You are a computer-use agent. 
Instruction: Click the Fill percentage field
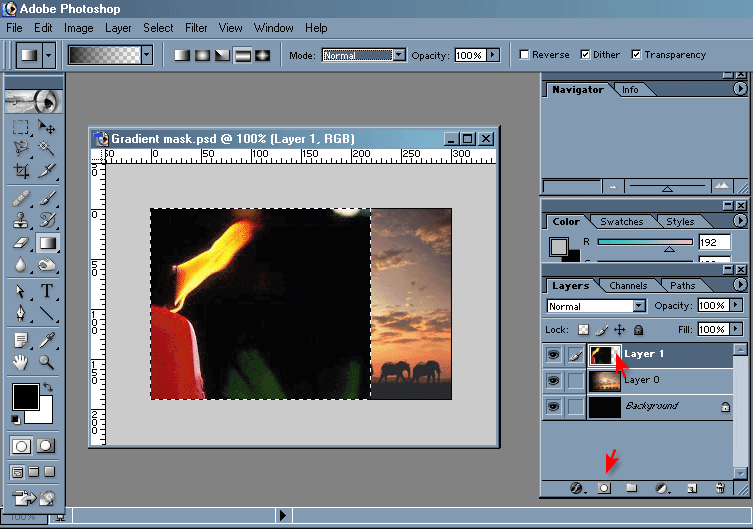tap(711, 329)
